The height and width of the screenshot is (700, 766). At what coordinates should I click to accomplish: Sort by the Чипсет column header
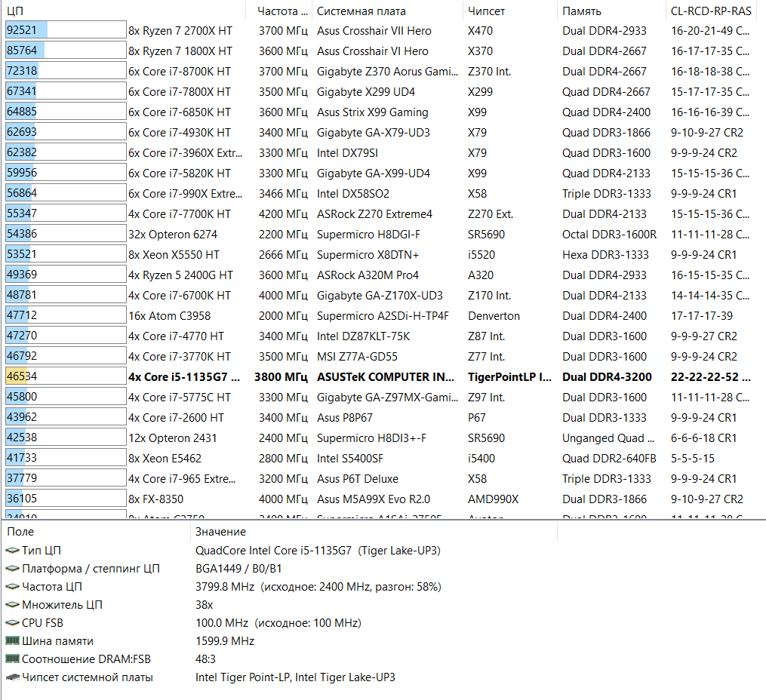coord(510,11)
